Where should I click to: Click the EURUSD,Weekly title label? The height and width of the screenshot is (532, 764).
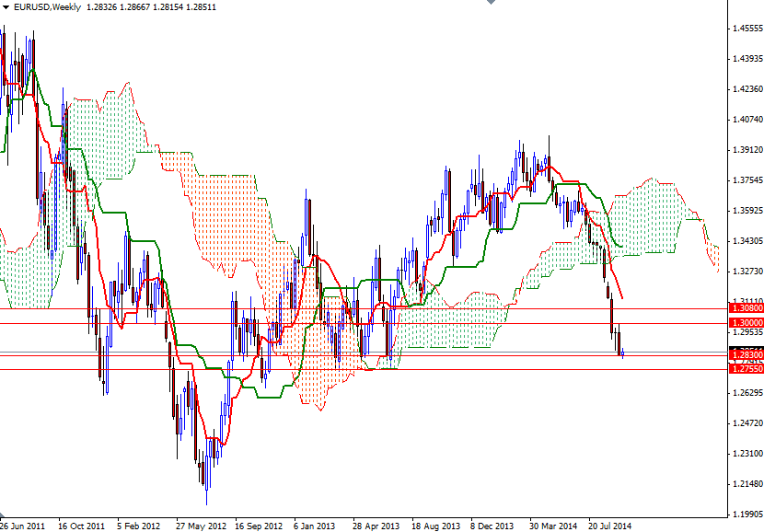tap(51, 7)
